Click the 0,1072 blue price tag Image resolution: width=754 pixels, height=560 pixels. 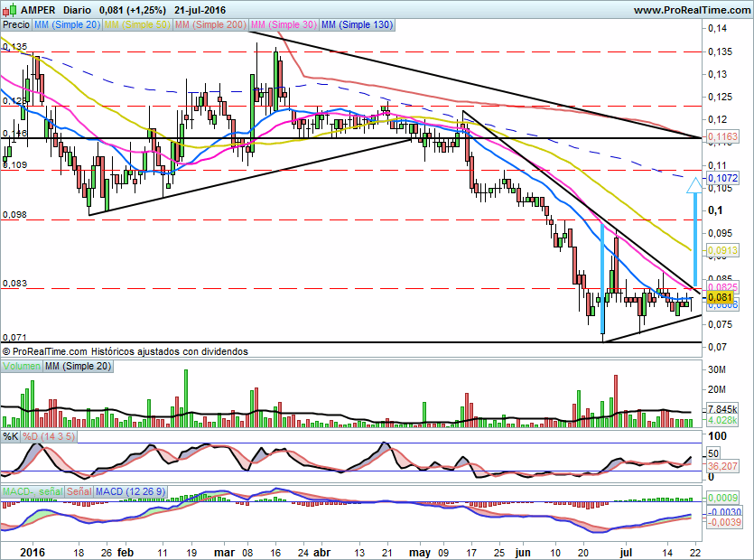(x=722, y=178)
